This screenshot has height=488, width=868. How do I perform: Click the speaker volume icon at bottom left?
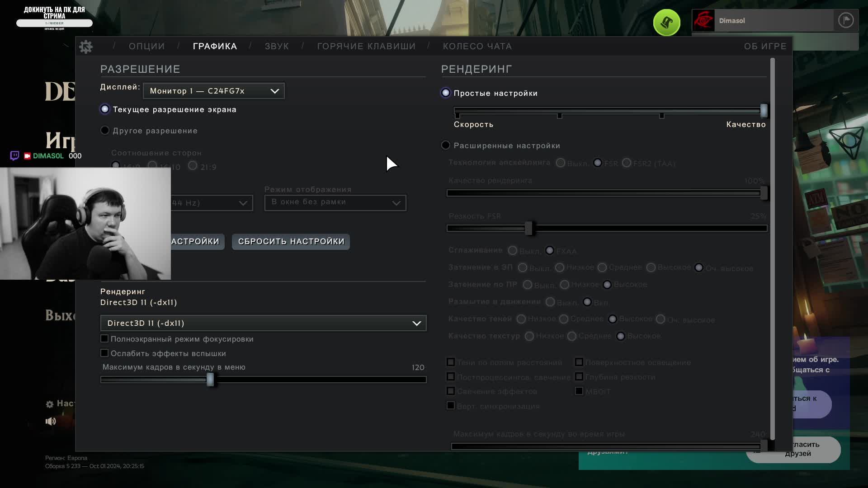51,421
